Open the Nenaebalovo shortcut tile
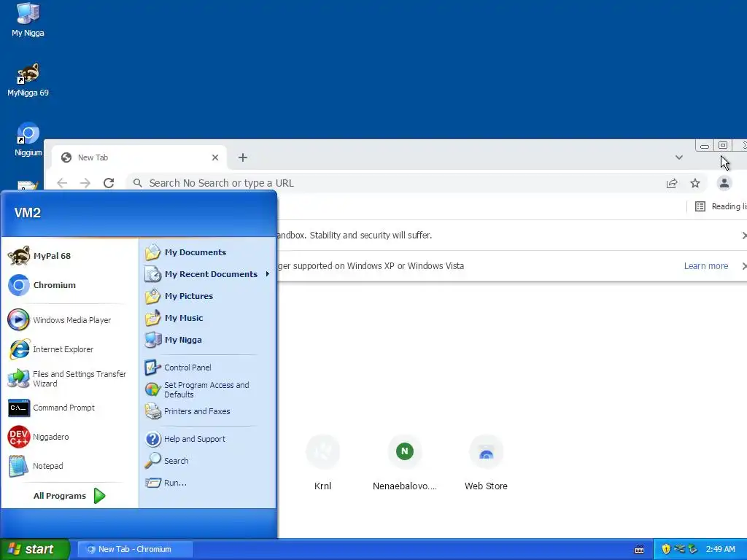Screen dimensions: 747x560 click(404, 463)
